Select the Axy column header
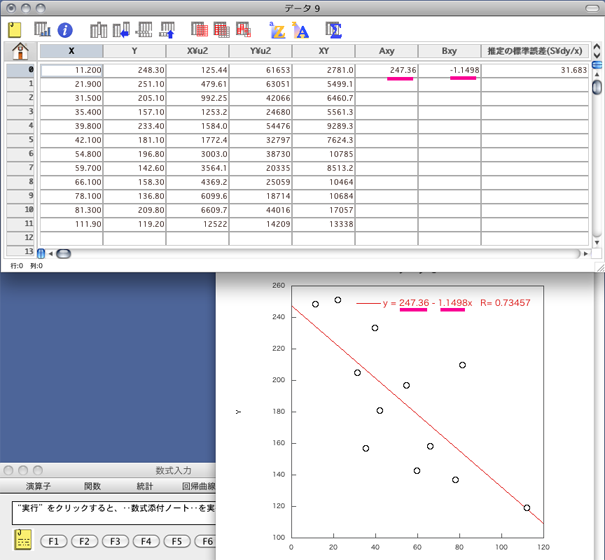This screenshot has height=560, width=605. point(386,51)
